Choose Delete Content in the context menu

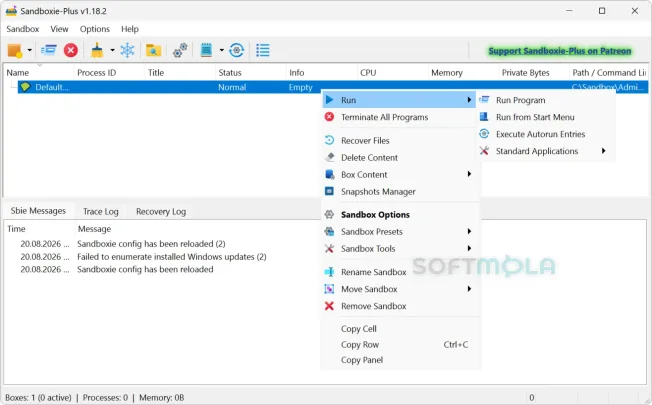pyautogui.click(x=369, y=158)
